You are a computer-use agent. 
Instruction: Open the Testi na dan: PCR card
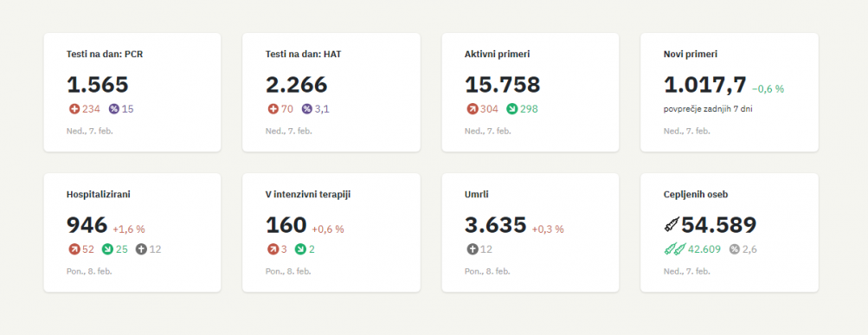(x=132, y=92)
